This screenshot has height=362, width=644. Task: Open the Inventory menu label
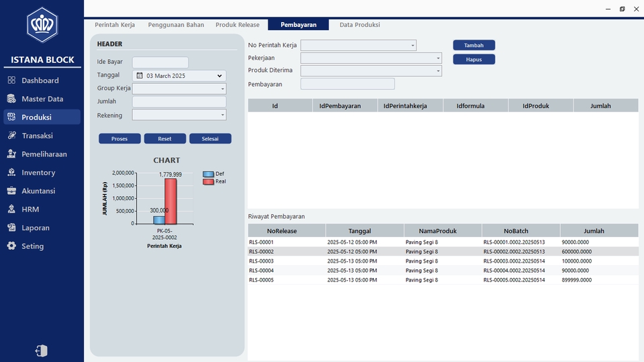point(38,173)
